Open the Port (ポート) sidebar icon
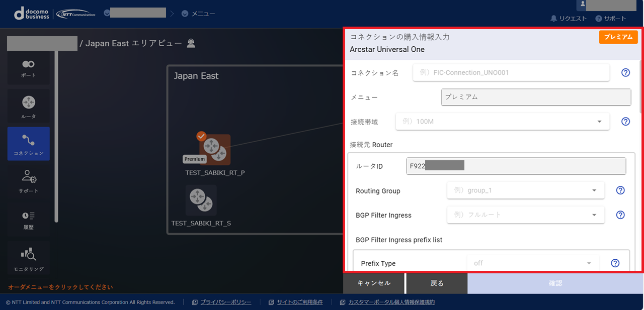The image size is (644, 310). coord(28,68)
